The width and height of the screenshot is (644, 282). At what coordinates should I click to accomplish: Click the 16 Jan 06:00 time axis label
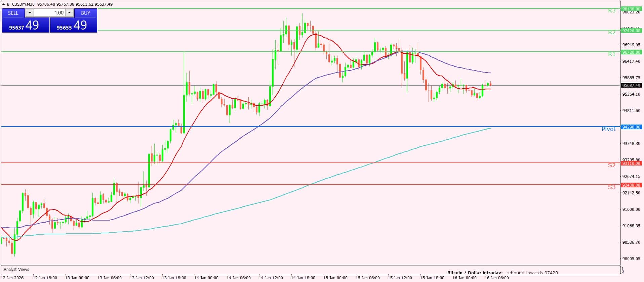tap(496, 278)
